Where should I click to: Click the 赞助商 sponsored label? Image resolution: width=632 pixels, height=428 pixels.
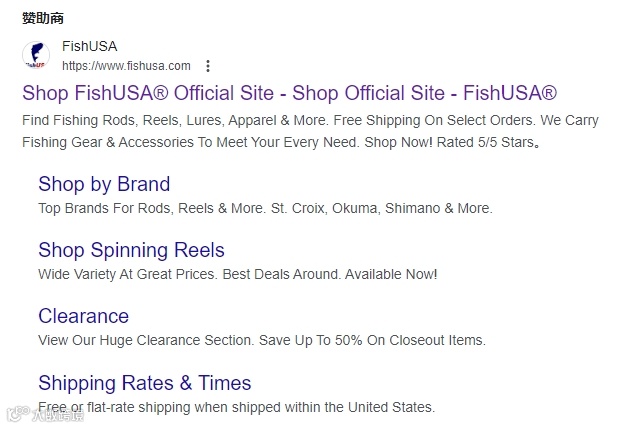[x=44, y=18]
